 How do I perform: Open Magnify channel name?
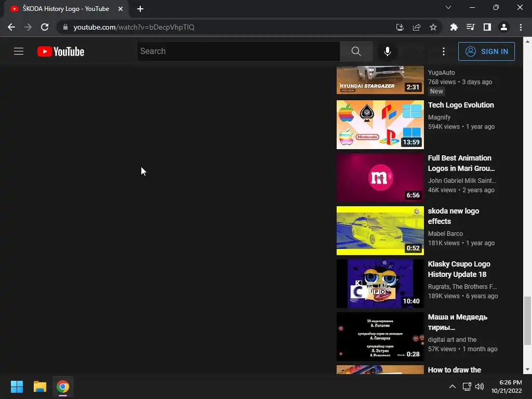pyautogui.click(x=439, y=117)
